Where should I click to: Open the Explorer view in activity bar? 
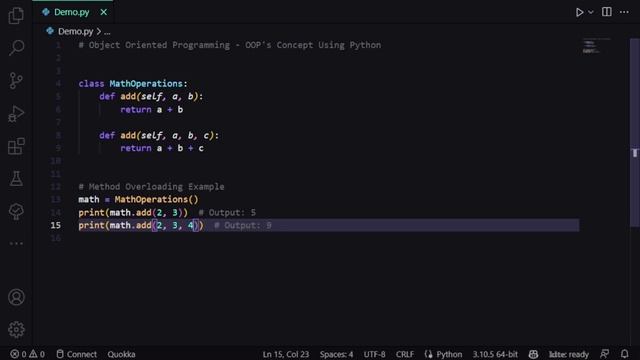pyautogui.click(x=16, y=16)
